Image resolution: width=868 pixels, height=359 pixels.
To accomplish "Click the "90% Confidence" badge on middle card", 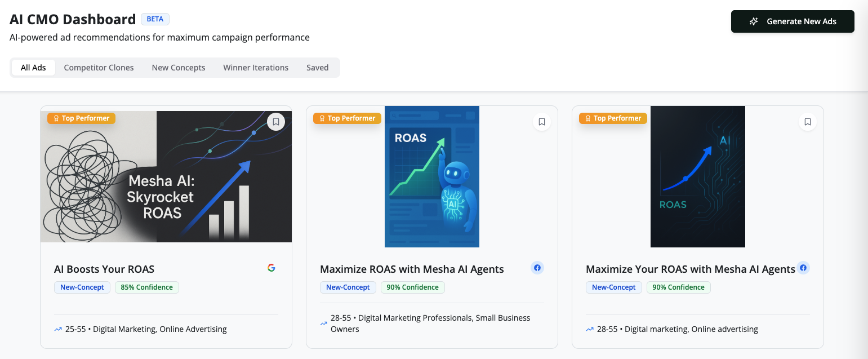I will pyautogui.click(x=413, y=287).
